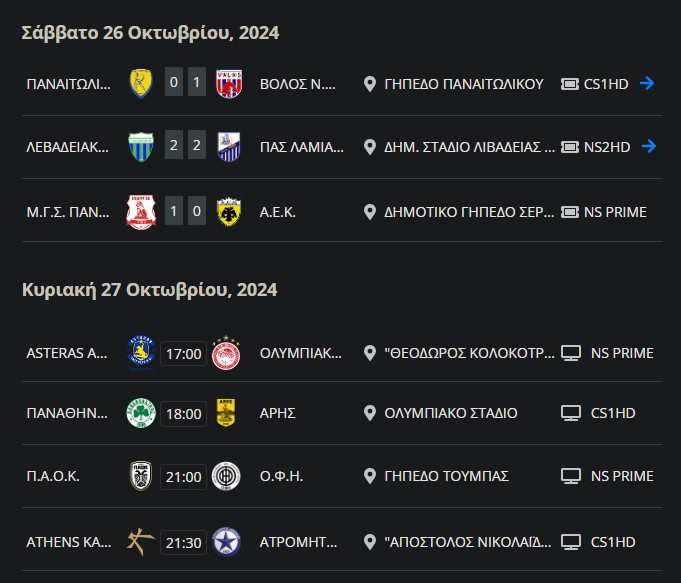Image resolution: width=681 pixels, height=583 pixels.
Task: Click the Aris yellow crest
Action: click(226, 413)
